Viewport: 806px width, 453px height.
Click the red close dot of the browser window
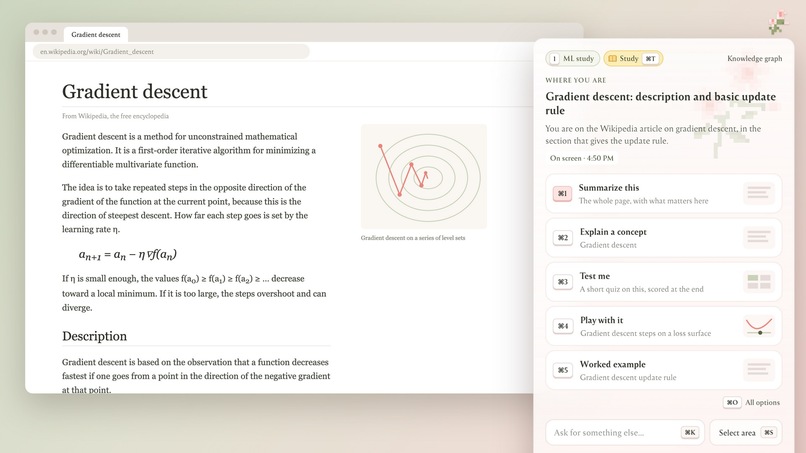point(36,32)
